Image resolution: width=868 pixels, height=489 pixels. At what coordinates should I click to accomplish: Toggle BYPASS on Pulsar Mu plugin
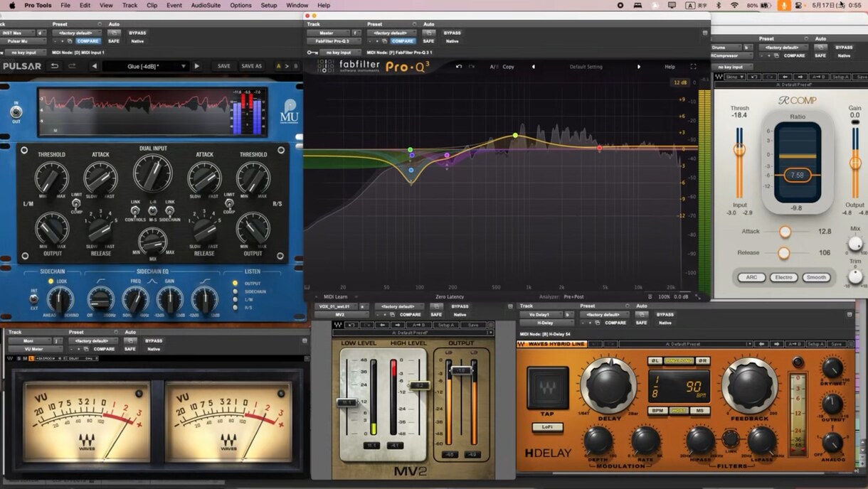137,33
